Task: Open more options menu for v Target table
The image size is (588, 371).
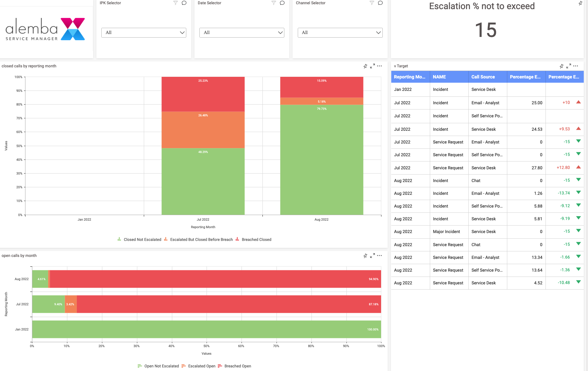Action: (576, 66)
